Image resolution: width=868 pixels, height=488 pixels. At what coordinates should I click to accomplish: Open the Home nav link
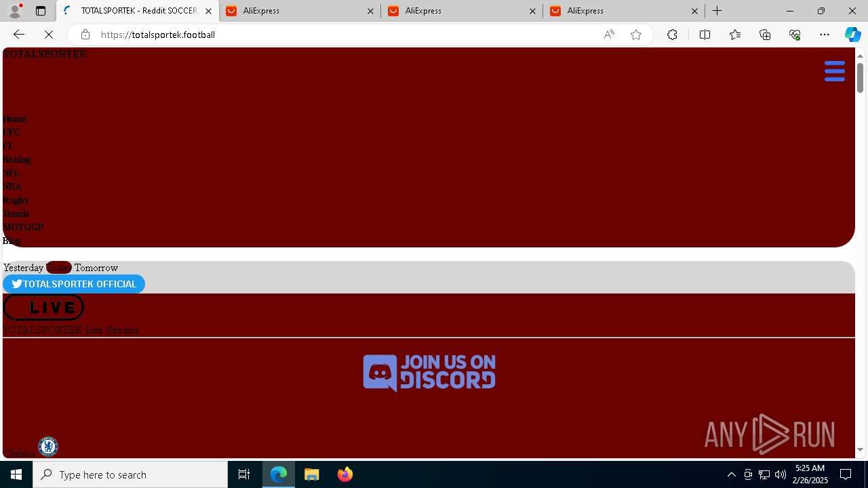[x=14, y=119]
